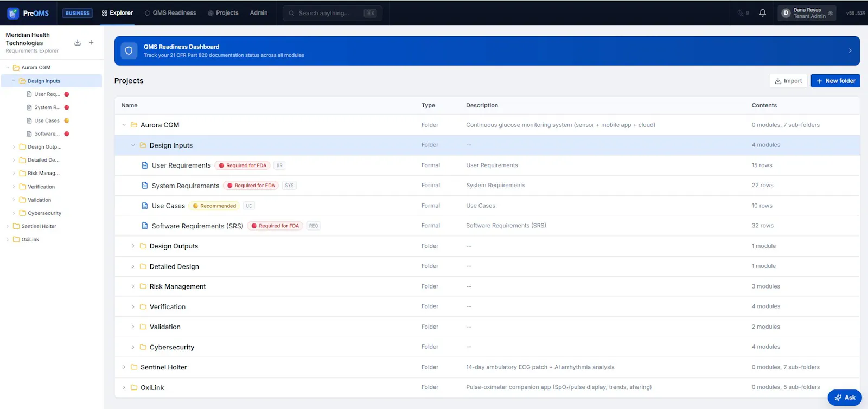
Task: Click the Aurora CGM folder icon in table
Action: pos(134,125)
